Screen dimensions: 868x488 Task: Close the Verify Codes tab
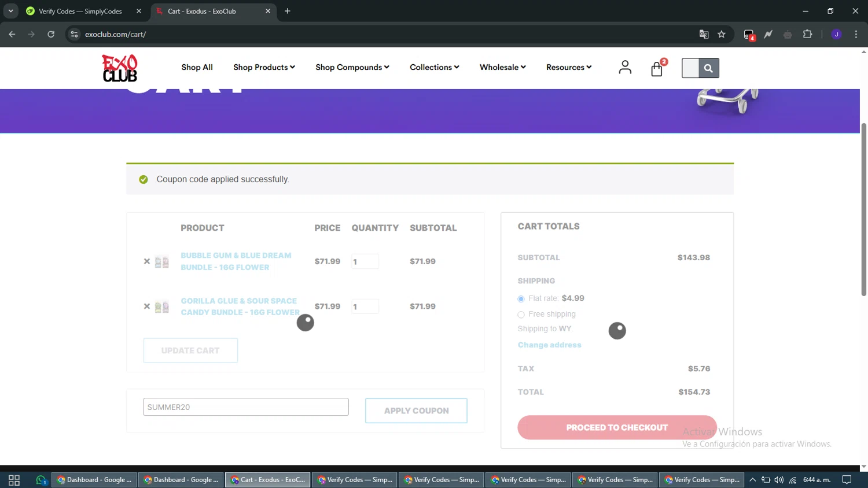139,11
